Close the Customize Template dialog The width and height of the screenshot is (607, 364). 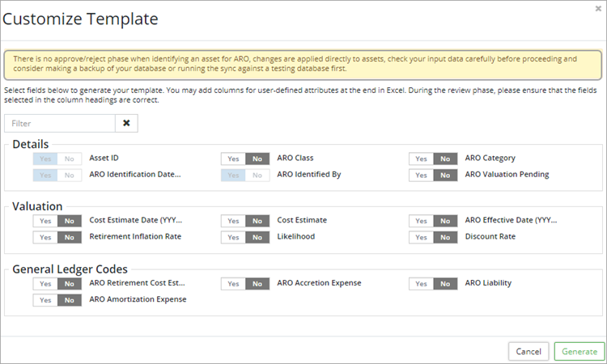point(597,8)
